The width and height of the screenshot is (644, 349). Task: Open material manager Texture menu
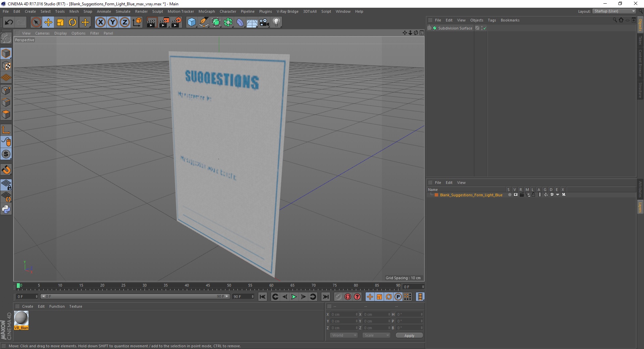tap(75, 306)
